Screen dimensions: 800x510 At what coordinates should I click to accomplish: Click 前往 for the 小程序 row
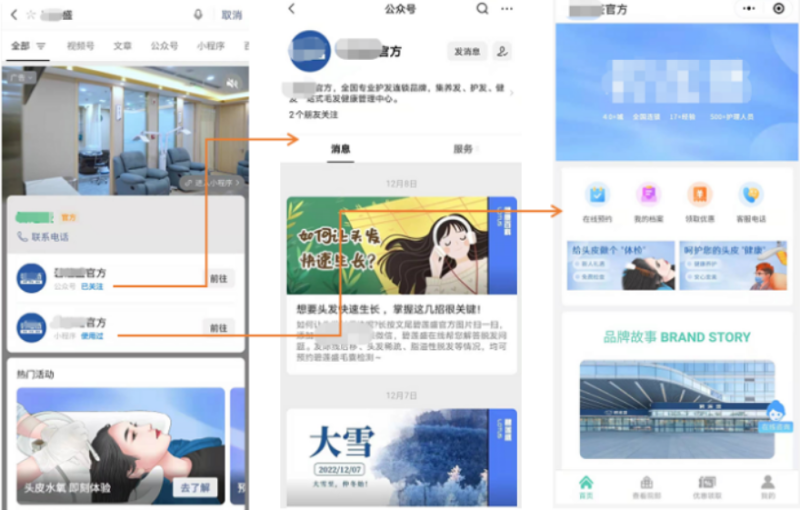[218, 328]
